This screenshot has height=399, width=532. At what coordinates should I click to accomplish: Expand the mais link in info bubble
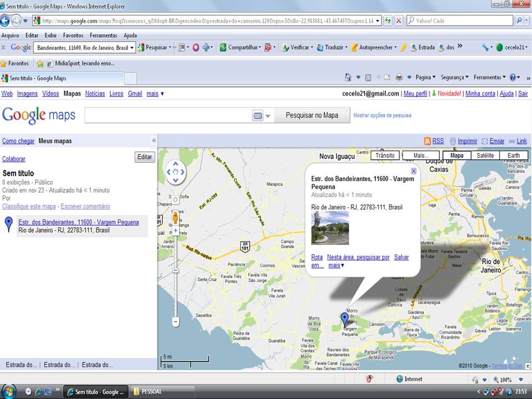(x=336, y=265)
